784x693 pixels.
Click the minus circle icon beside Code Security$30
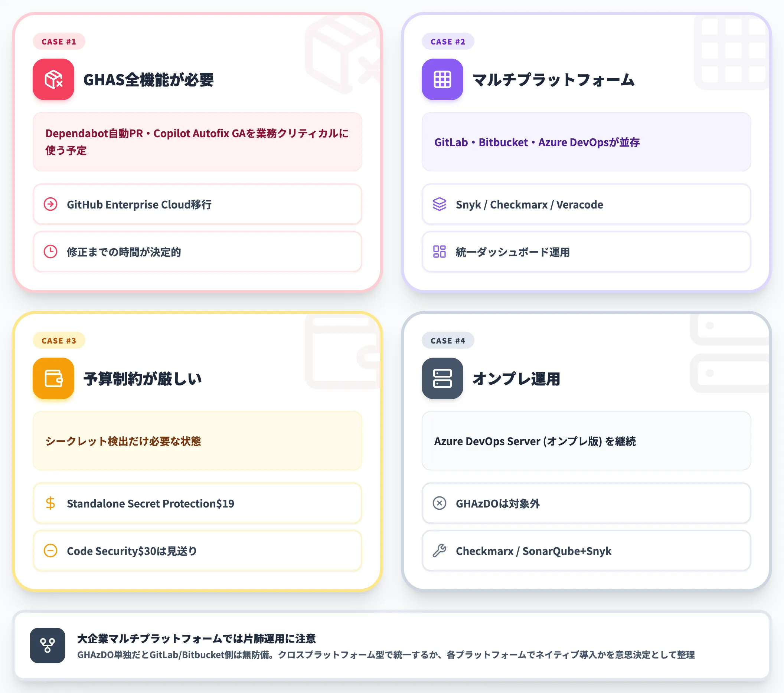[x=50, y=551]
